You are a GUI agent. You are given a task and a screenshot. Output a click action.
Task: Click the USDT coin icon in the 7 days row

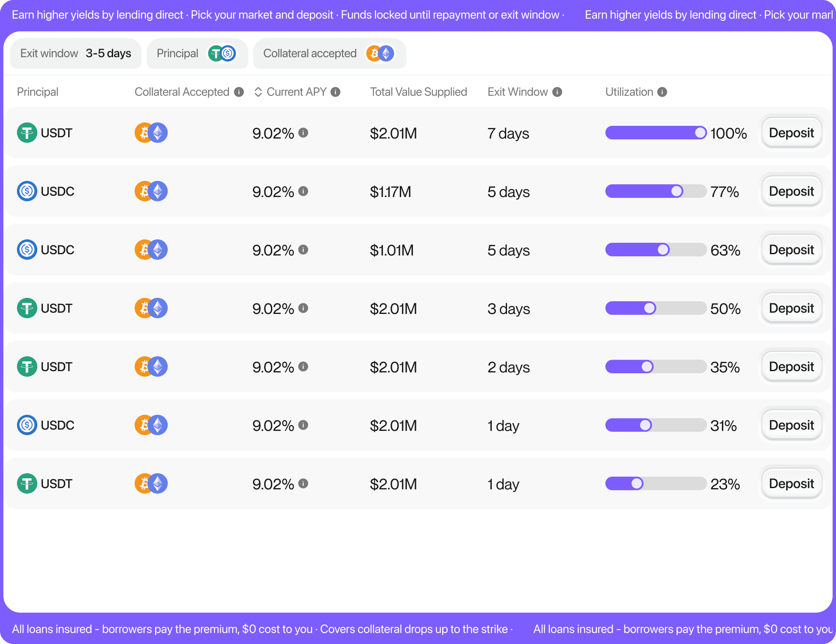click(x=27, y=133)
